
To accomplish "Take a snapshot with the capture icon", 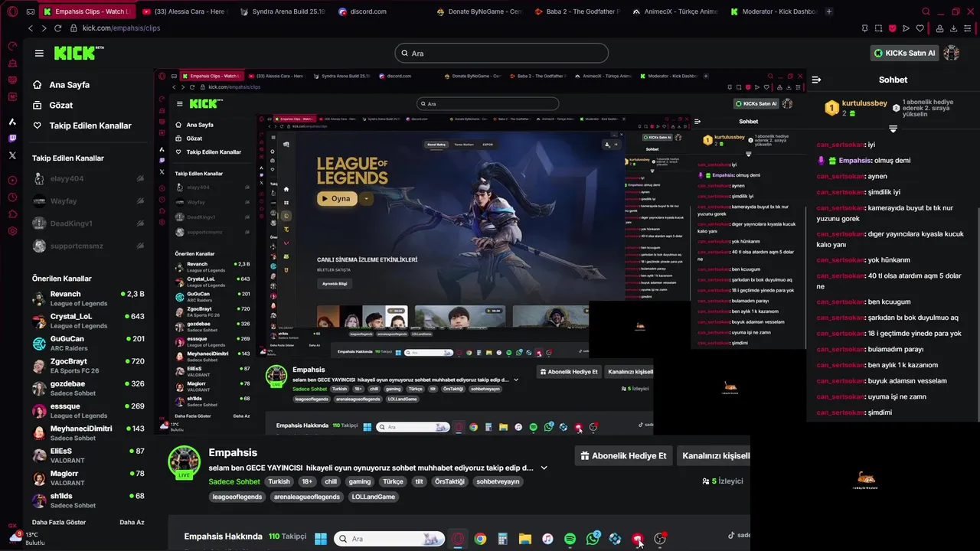I will 878,28.
